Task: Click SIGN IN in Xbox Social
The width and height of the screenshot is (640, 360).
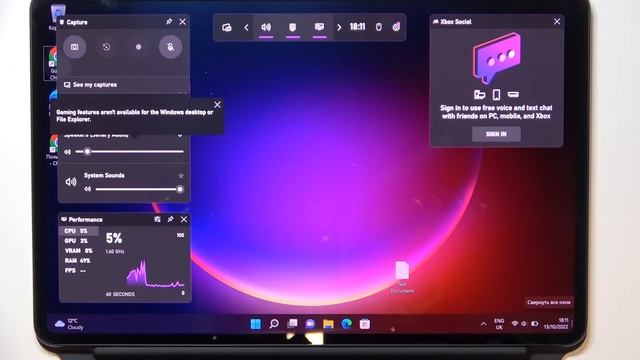Action: (x=496, y=134)
